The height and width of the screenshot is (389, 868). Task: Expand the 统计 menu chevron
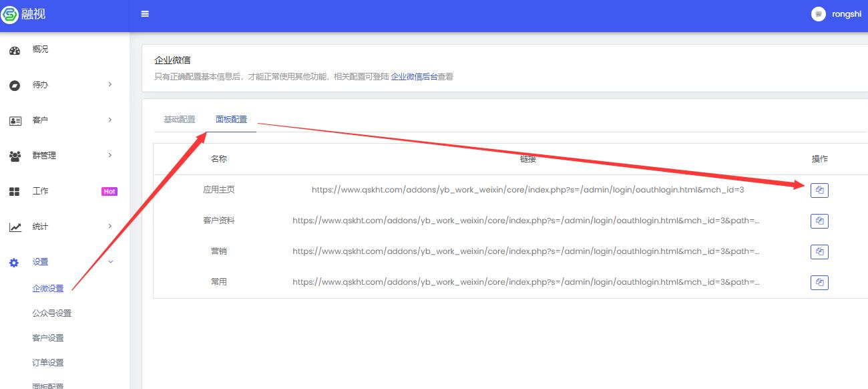[110, 227]
